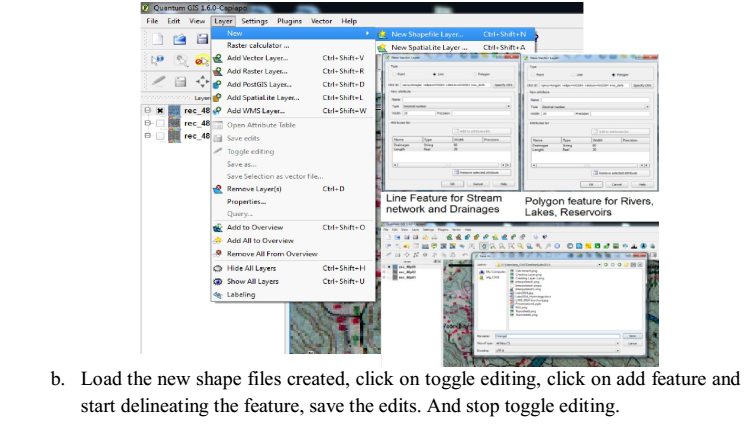Click the Hide All Layers icon
The image size is (755, 433).
pos(218,268)
